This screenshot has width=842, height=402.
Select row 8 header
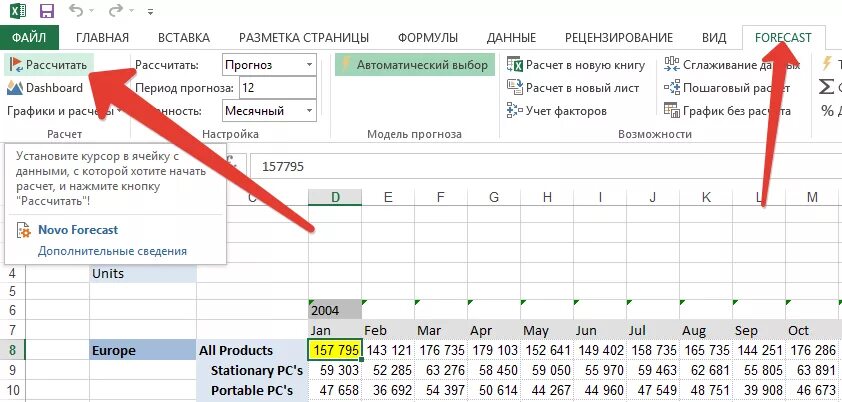click(x=13, y=350)
